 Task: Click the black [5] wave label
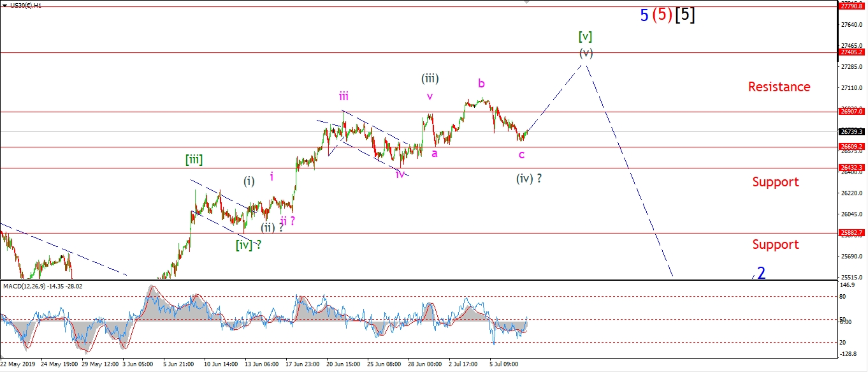685,15
